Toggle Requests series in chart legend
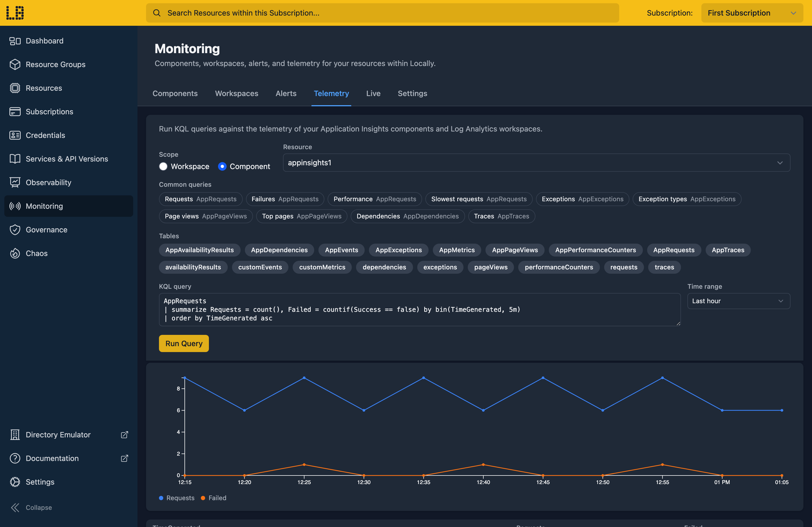 177,498
